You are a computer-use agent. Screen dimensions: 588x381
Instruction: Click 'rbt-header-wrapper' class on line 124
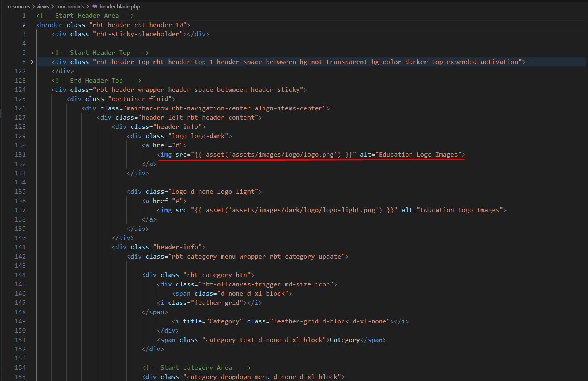[x=130, y=90]
